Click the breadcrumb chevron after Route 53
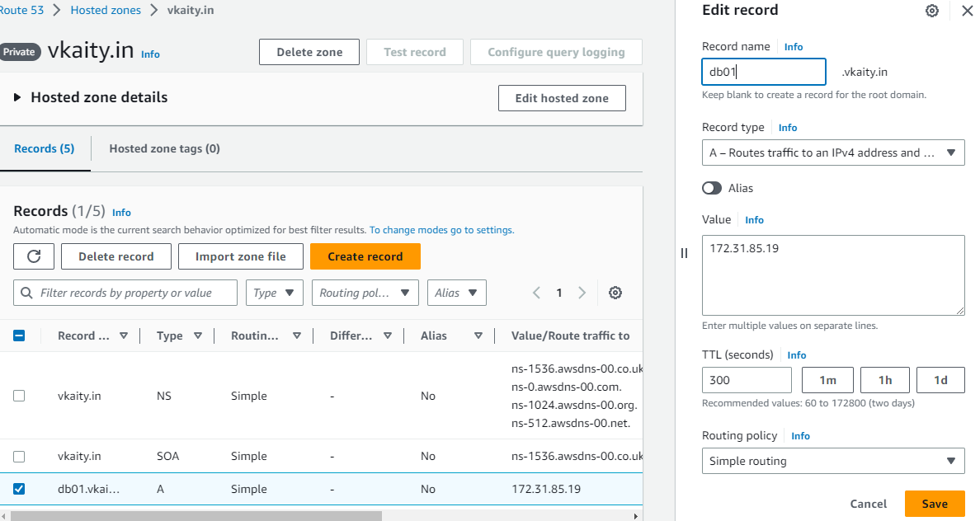The width and height of the screenshot is (980, 521). 57,10
